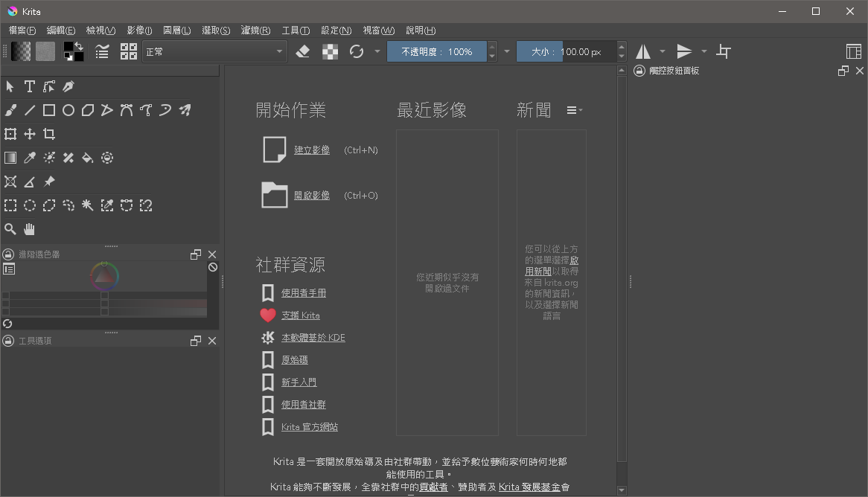868x497 pixels.
Task: Select the Polyline tool
Action: 107,110
